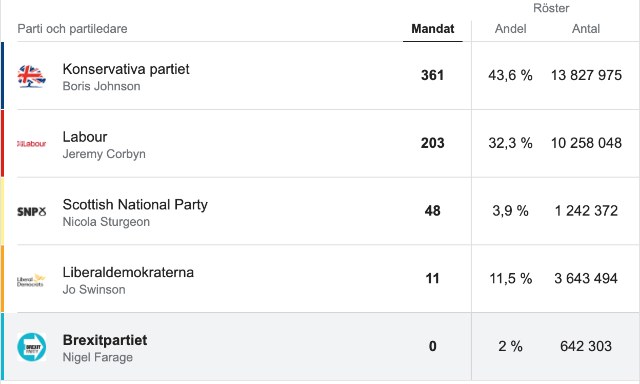Click the blue Conservative color bar
The height and width of the screenshot is (384, 640).
point(2,75)
